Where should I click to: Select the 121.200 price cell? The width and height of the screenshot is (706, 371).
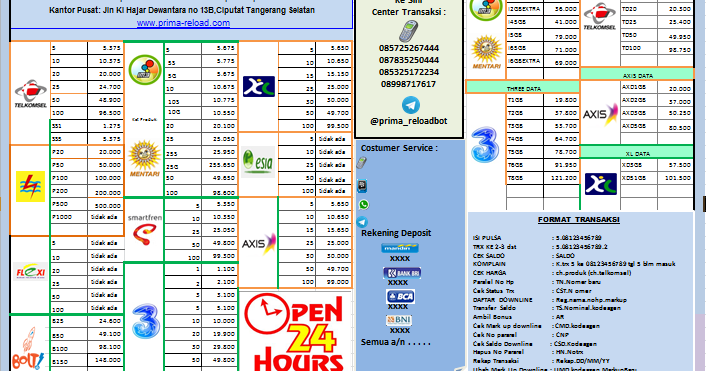coord(561,178)
